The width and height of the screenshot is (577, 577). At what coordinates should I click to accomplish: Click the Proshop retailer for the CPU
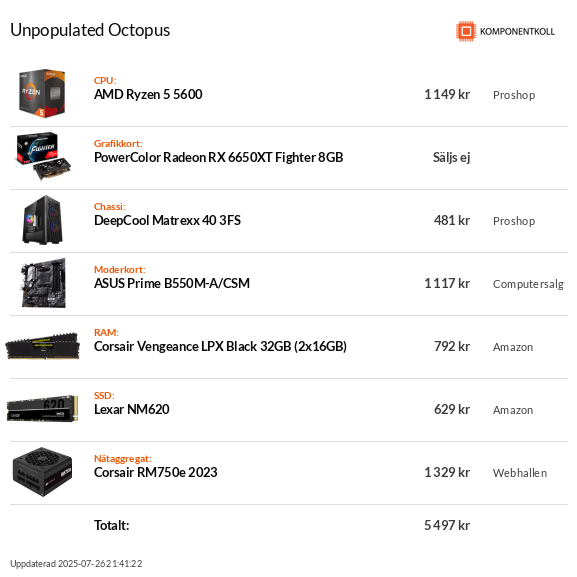(x=514, y=95)
